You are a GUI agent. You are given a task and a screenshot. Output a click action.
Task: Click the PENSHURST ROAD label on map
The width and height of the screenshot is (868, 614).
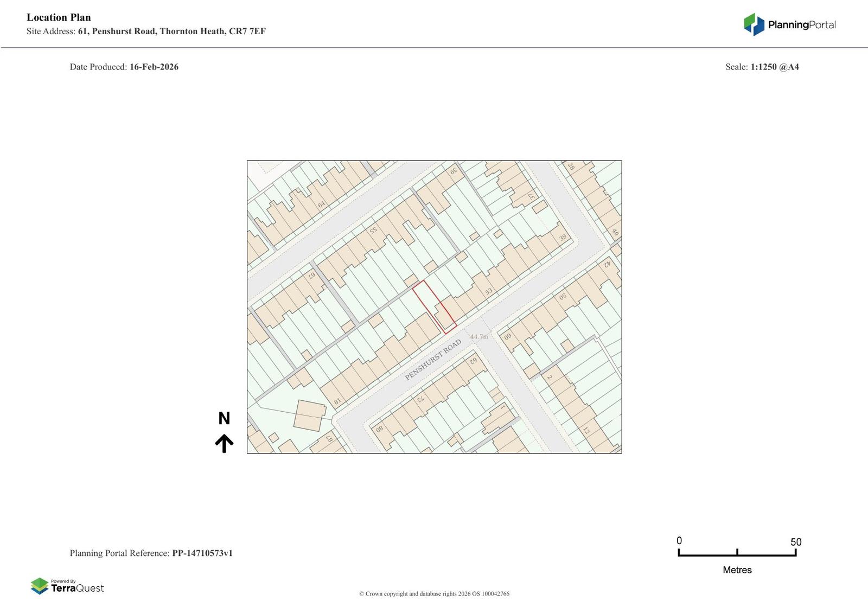pyautogui.click(x=433, y=360)
